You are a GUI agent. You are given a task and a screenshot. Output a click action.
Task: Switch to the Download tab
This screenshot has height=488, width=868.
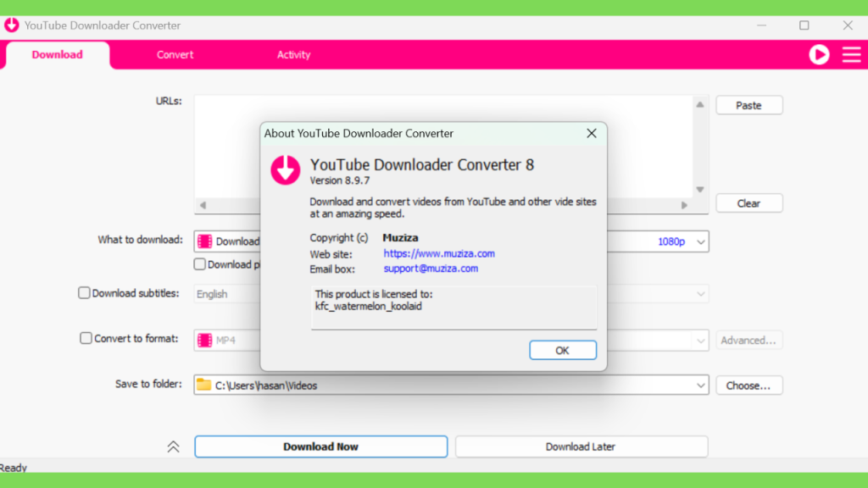57,55
